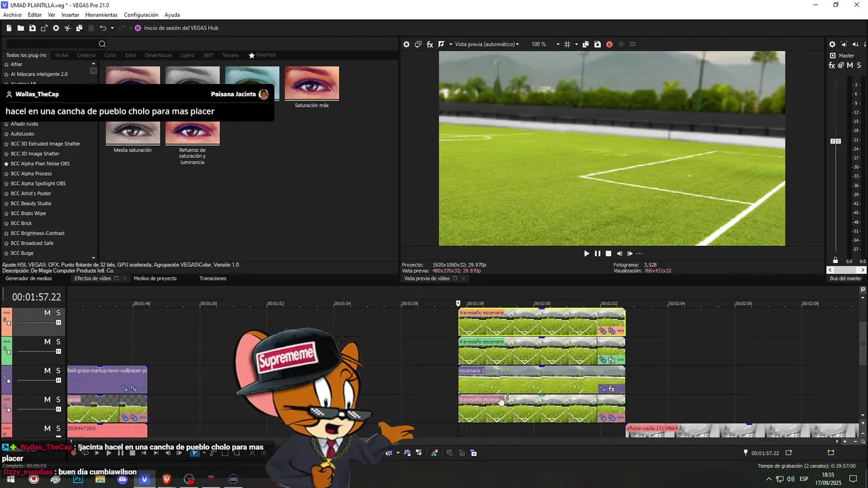Viewport: 868px width, 488px height.
Task: Open a project with the folder icon
Action: [20, 28]
